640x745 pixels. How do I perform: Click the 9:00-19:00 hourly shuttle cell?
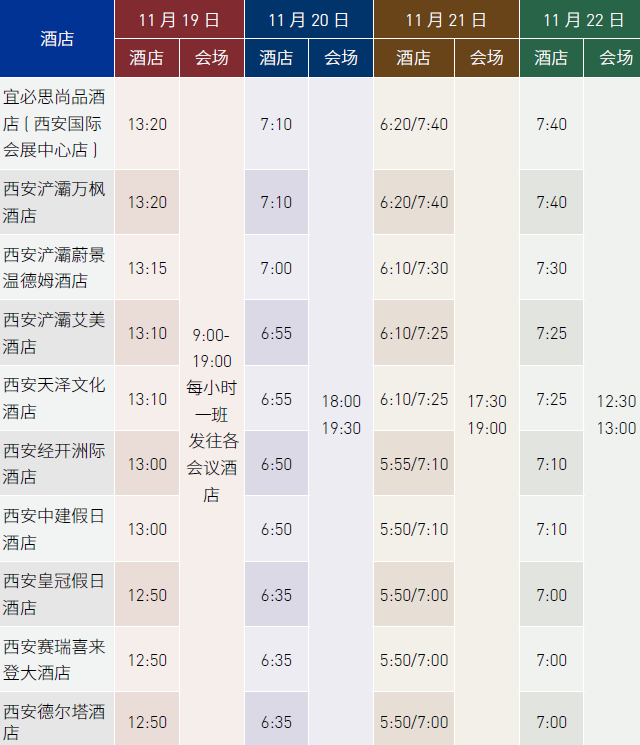(x=211, y=413)
